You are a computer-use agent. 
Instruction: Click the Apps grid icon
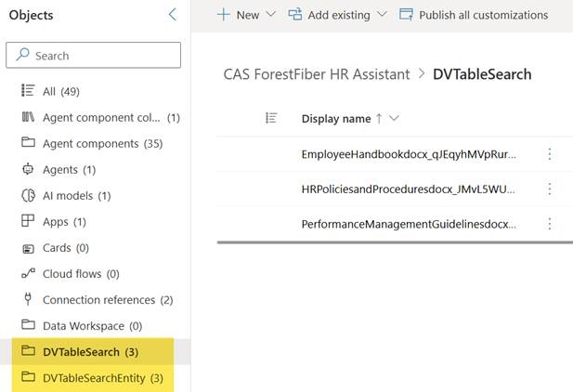(x=27, y=221)
